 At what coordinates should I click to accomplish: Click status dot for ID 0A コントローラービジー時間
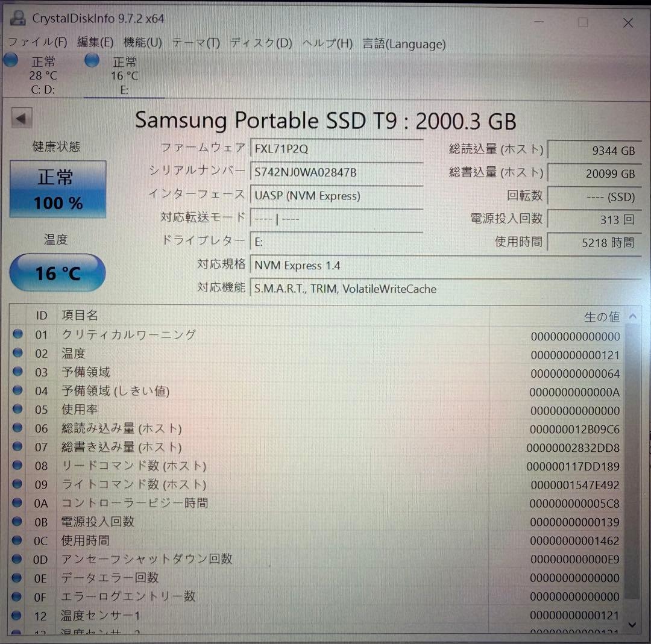[x=17, y=502]
